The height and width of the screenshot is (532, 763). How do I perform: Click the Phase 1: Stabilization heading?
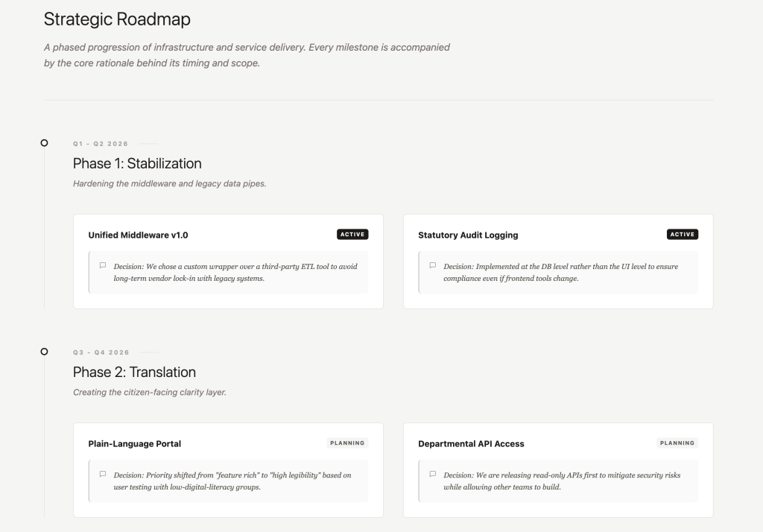click(x=137, y=163)
